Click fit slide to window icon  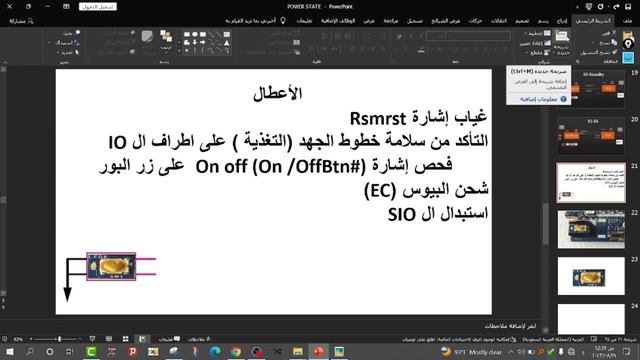[4, 339]
